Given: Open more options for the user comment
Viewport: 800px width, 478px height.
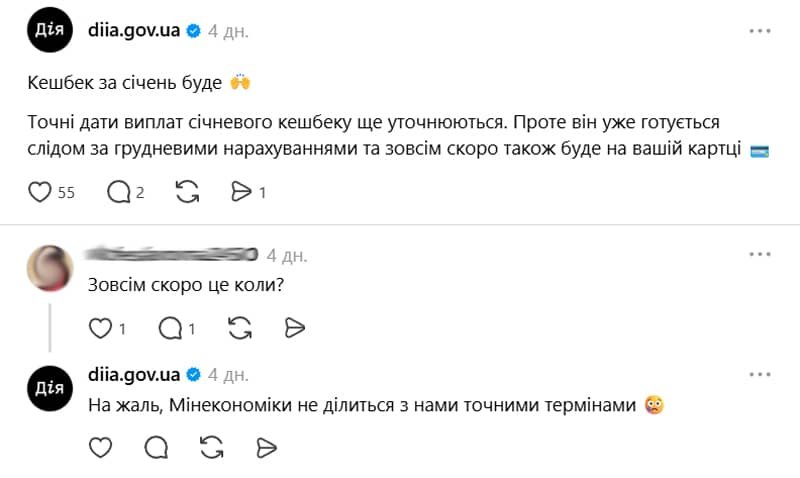Looking at the screenshot, I should 760,255.
